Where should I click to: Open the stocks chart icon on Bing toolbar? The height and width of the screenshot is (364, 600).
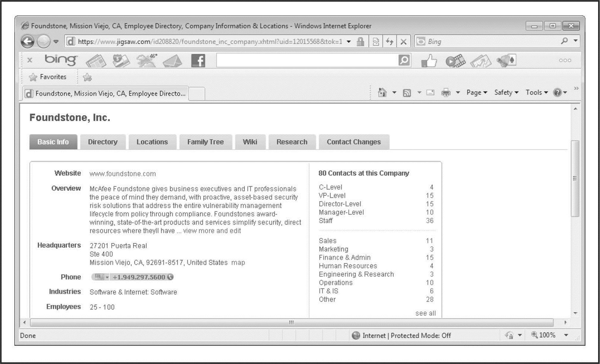[481, 61]
